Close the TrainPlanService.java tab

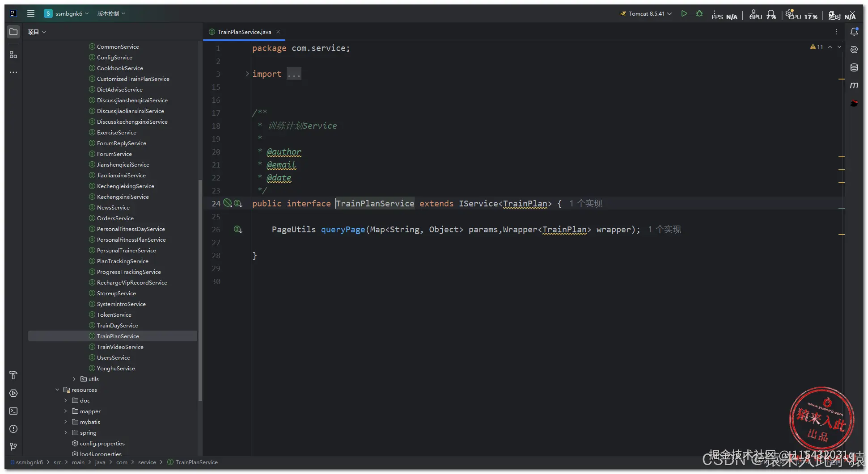pyautogui.click(x=278, y=32)
